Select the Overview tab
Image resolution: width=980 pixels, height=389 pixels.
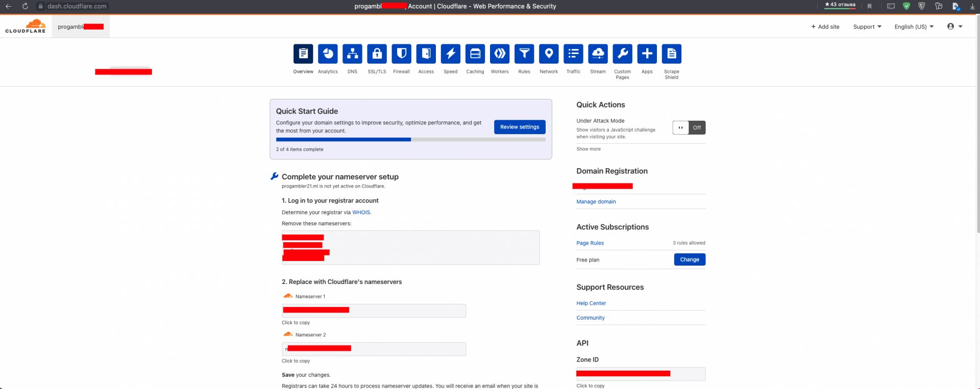click(303, 54)
